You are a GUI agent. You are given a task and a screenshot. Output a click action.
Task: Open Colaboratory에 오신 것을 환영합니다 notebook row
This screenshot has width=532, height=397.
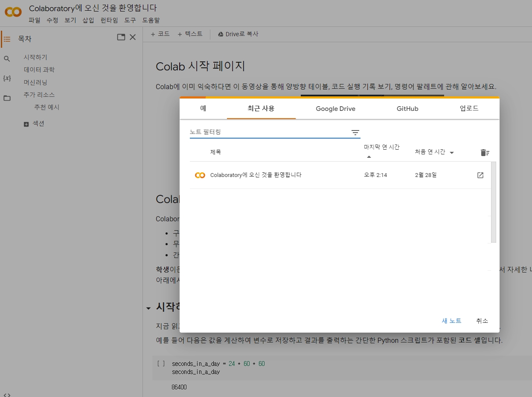[x=340, y=175]
